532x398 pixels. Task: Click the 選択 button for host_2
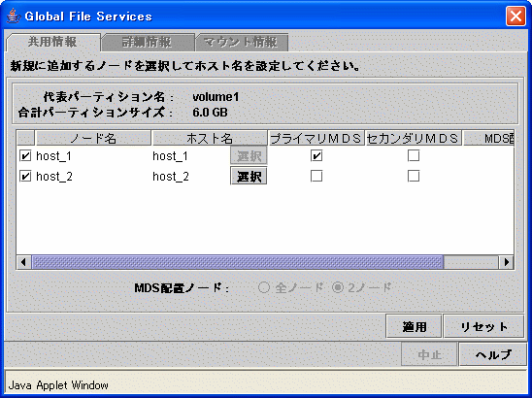pos(249,176)
